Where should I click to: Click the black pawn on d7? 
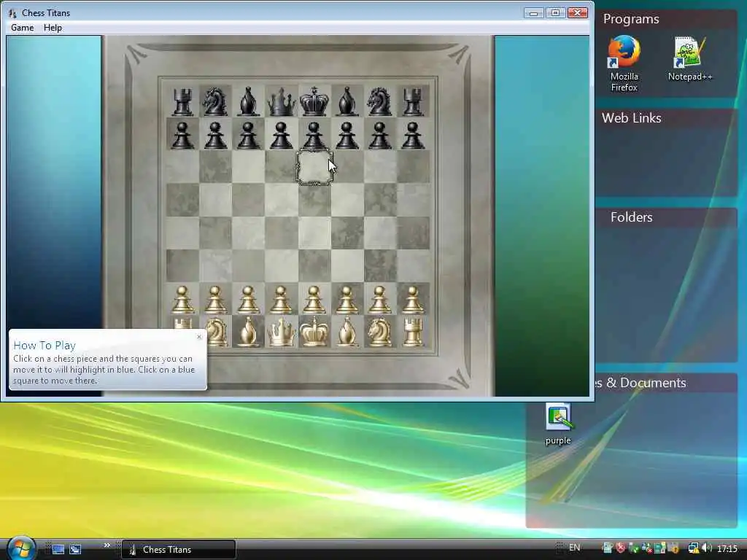281,135
